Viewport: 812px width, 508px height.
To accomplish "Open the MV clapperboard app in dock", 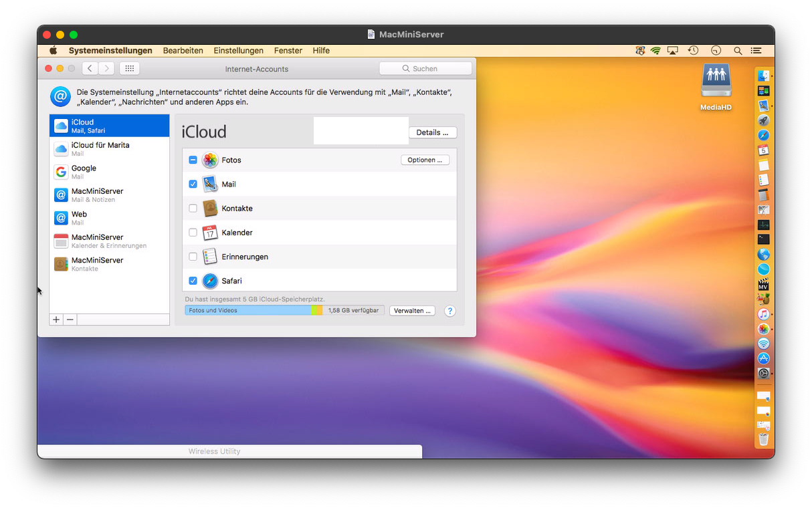I will (x=763, y=284).
